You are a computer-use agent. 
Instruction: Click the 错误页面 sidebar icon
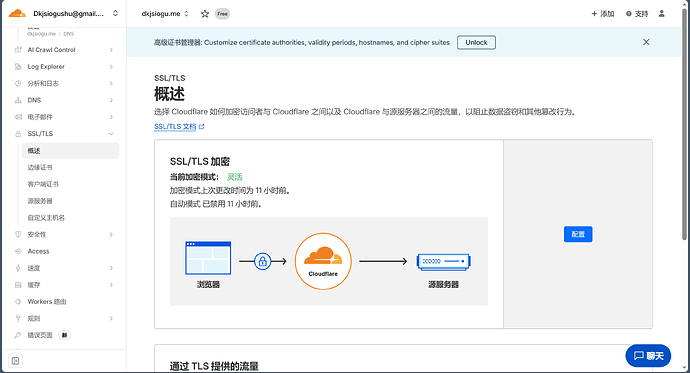click(x=18, y=335)
